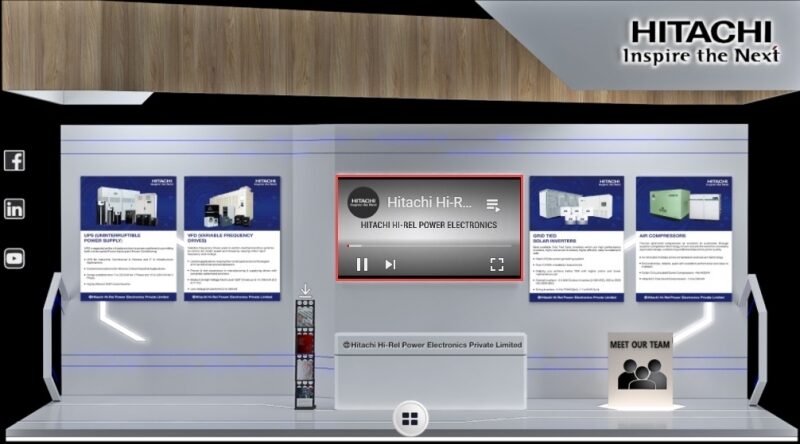Screen dimensions: 800x444
Task: Skip to the next video
Action: click(390, 264)
